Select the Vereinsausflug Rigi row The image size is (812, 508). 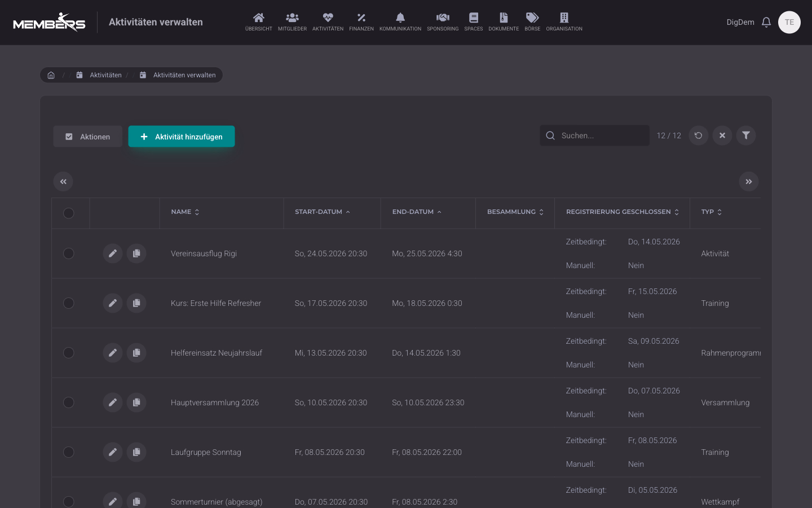click(69, 253)
